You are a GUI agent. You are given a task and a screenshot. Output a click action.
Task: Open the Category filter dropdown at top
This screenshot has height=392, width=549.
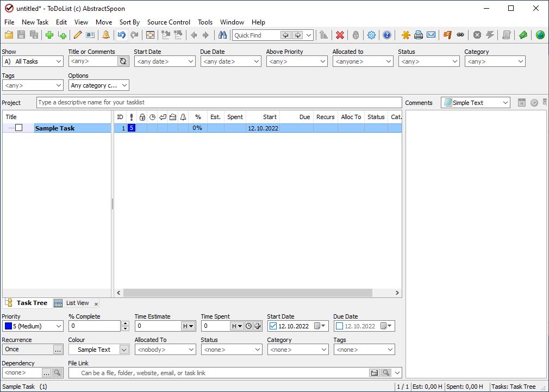495,61
